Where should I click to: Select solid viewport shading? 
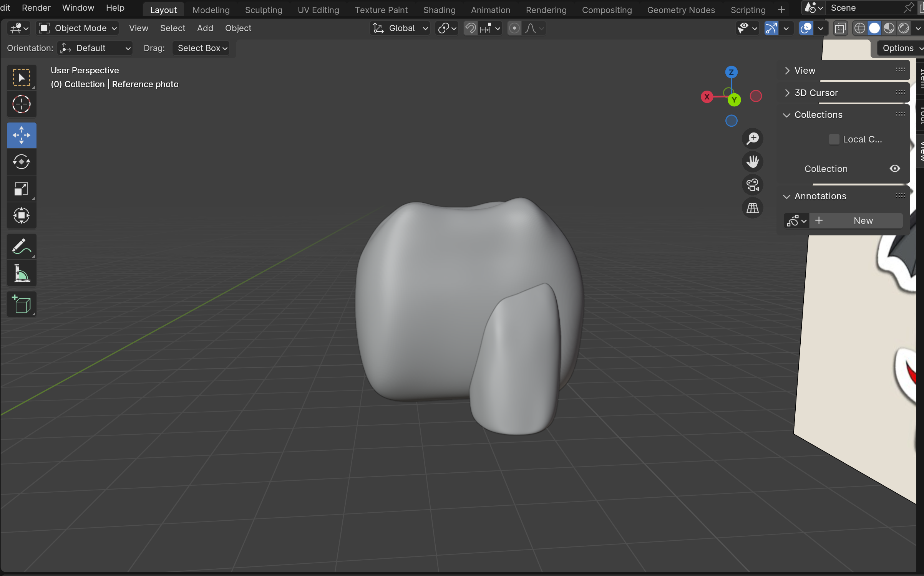click(x=874, y=28)
